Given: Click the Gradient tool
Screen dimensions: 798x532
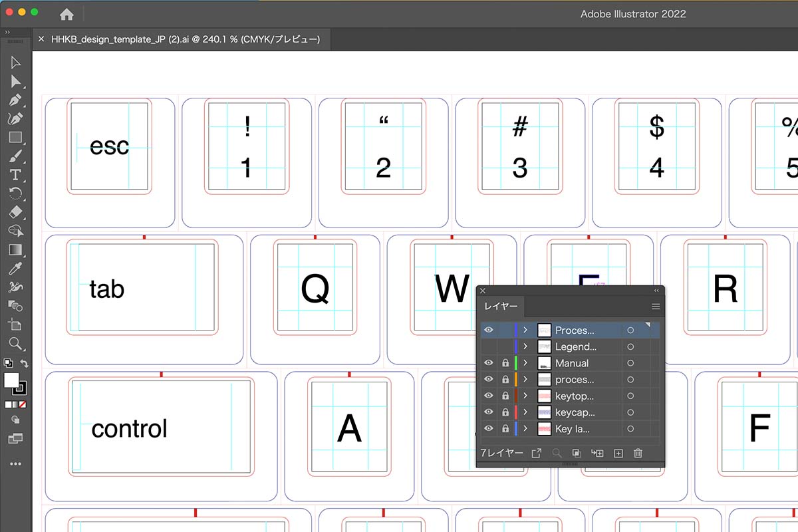Looking at the screenshot, I should pos(15,250).
